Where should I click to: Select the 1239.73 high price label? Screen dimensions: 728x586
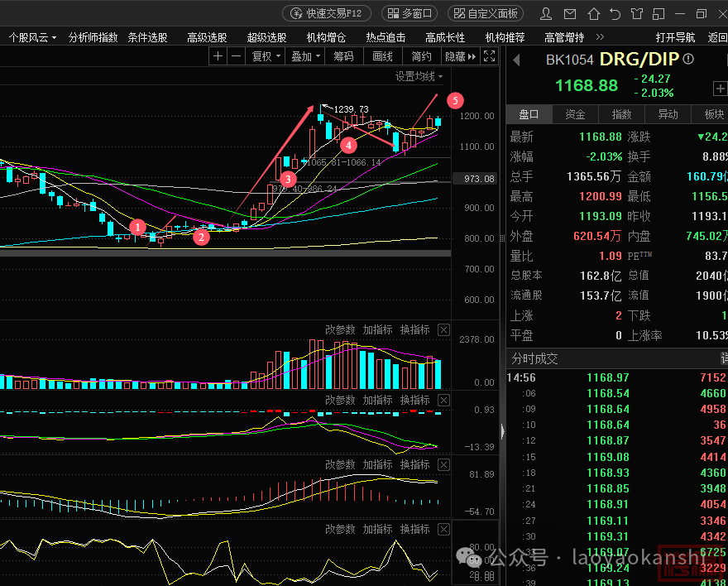[351, 109]
